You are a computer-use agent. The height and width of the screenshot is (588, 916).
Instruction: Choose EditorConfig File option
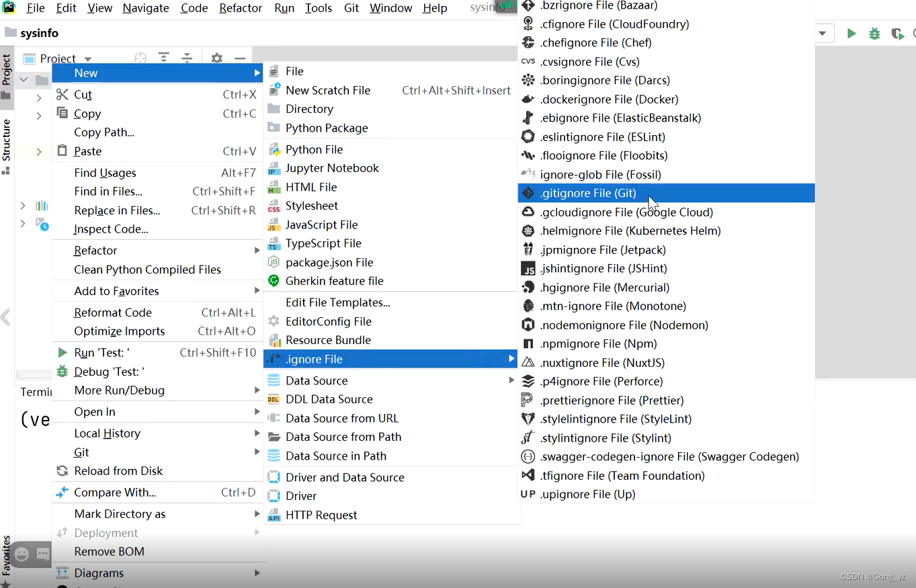coord(390,321)
